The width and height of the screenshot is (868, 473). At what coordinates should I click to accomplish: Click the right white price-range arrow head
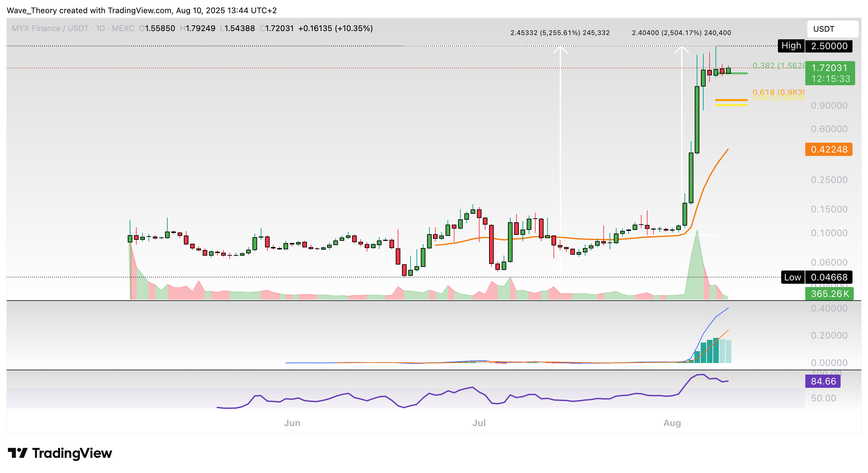pos(681,50)
